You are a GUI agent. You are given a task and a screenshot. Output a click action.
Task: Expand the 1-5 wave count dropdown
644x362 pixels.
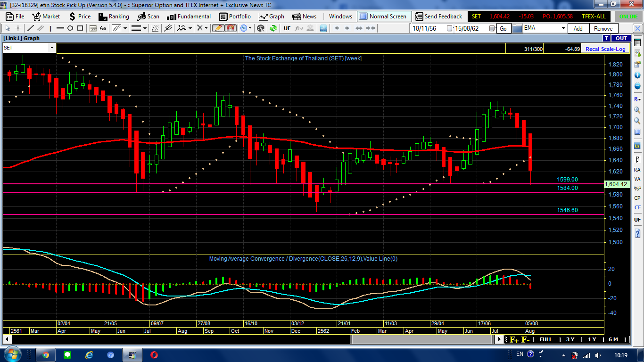(x=190, y=28)
